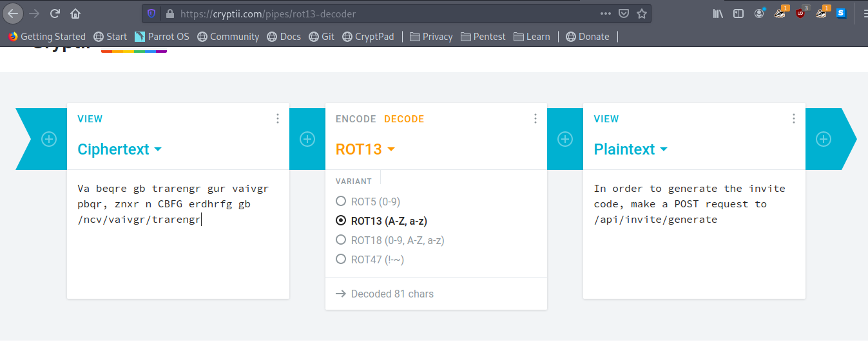Click the plus icon after Plaintext panel
This screenshot has width=868, height=358.
(x=823, y=139)
